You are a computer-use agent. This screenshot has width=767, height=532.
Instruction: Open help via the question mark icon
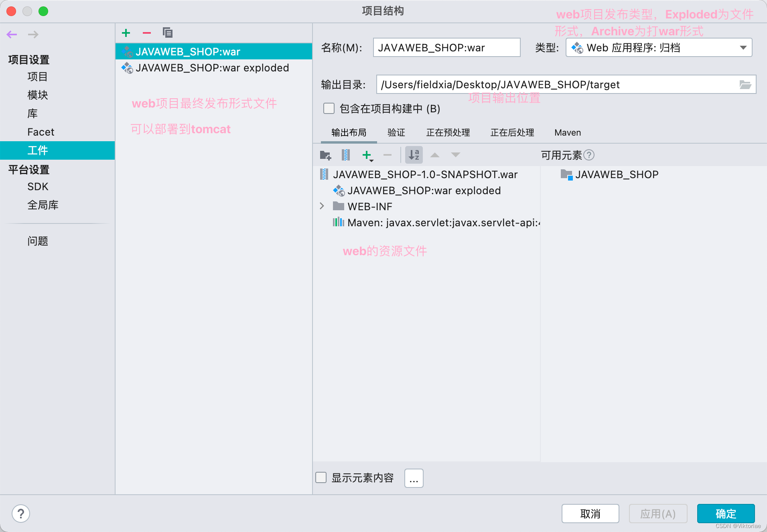[21, 513]
